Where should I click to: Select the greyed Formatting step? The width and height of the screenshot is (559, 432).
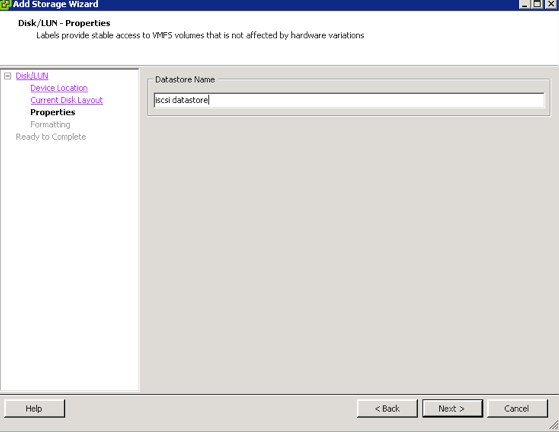pos(50,124)
